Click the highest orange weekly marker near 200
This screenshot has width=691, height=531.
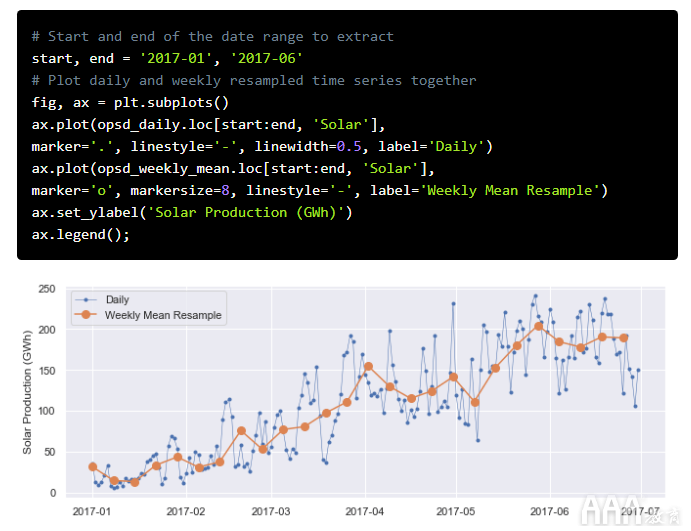click(x=539, y=327)
